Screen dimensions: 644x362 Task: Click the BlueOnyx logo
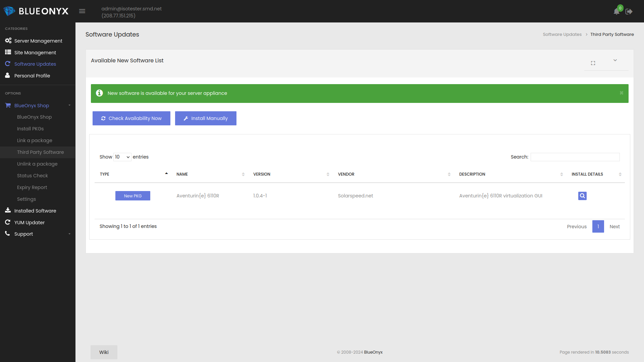point(36,11)
